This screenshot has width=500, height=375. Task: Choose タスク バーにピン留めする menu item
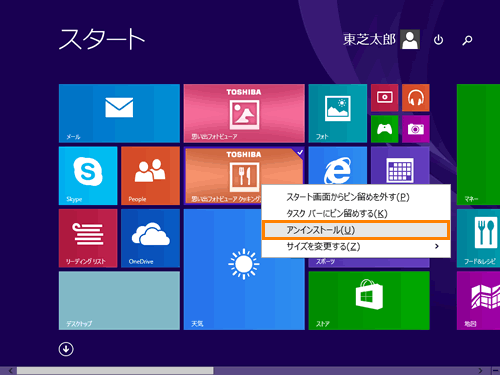[356, 213]
